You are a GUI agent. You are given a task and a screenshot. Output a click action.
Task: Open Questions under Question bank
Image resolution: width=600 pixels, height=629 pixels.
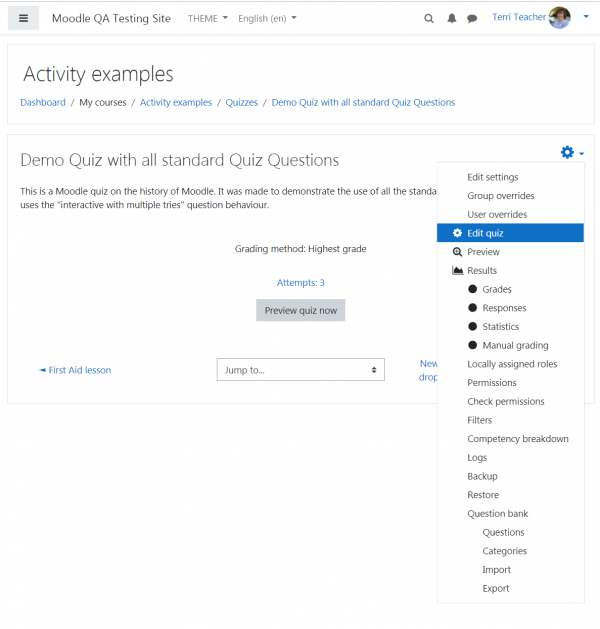[x=503, y=532]
